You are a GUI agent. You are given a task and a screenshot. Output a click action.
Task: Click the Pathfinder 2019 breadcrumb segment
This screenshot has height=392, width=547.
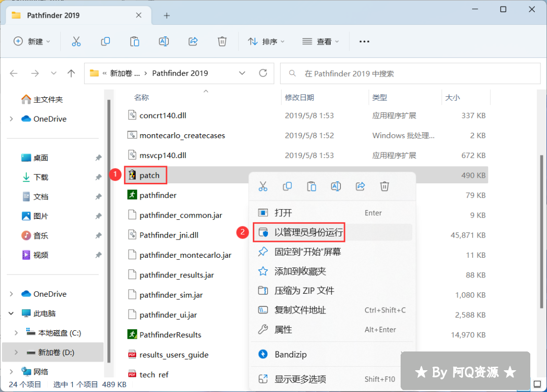coord(180,73)
